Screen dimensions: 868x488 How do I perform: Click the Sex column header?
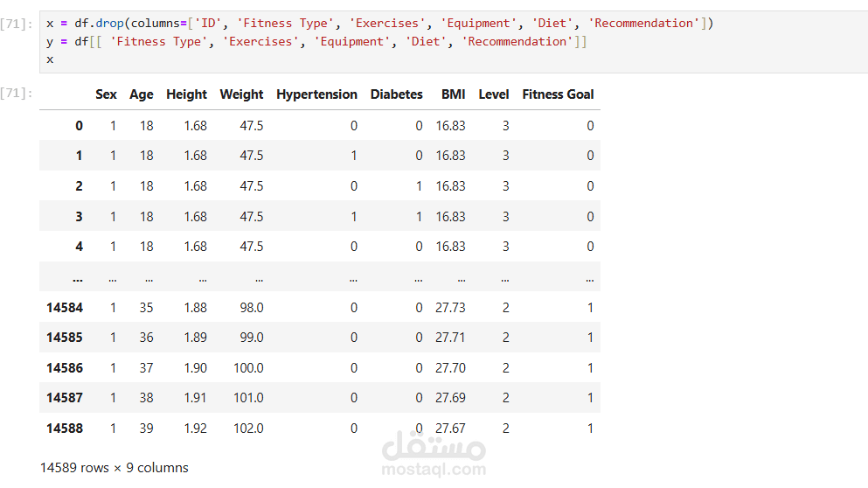point(106,94)
